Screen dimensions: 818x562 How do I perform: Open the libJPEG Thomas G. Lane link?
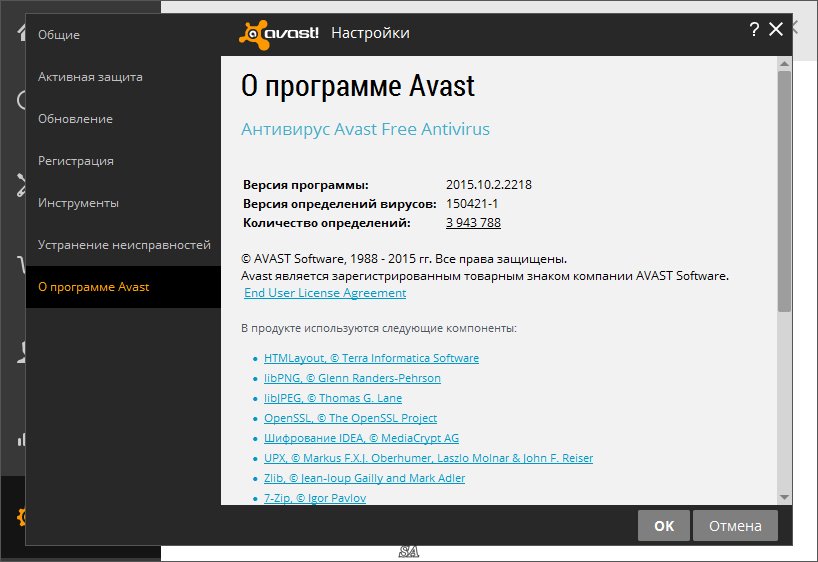[x=333, y=398]
